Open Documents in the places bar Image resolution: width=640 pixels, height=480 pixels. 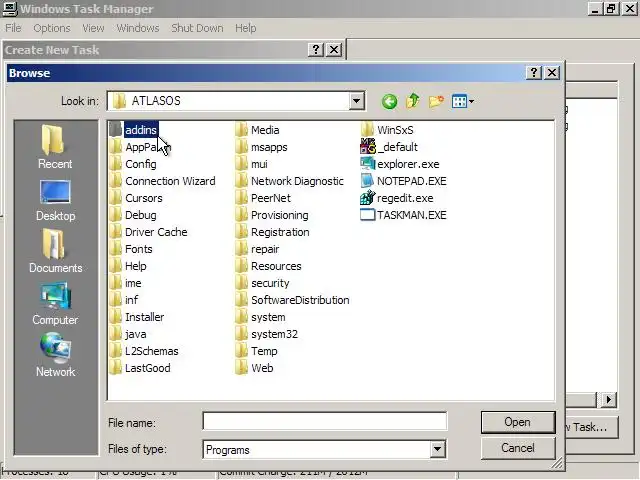pos(55,251)
